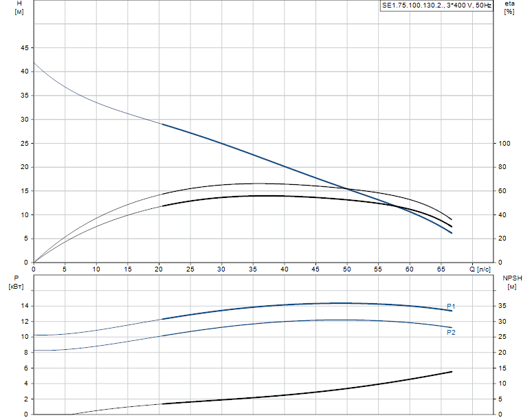This screenshot has height=420, width=532.
Task: Click the NPSH [м] axis title
Action: (512, 283)
